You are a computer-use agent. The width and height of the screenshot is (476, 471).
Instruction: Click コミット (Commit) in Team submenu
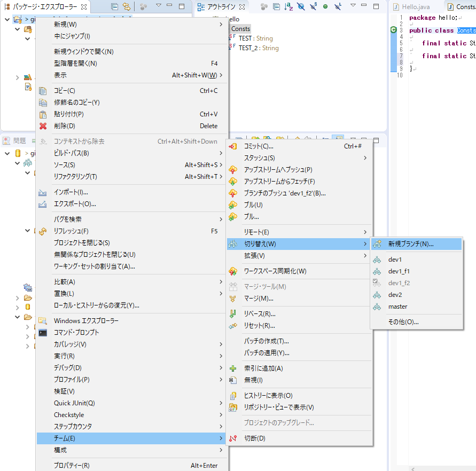coord(299,146)
